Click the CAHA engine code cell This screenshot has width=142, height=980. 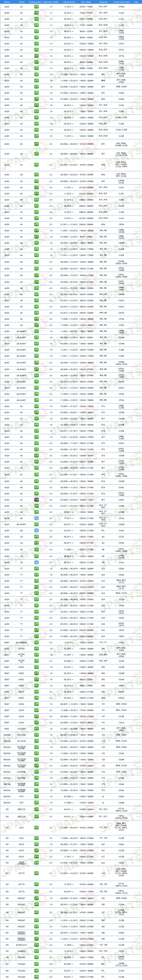pos(121,500)
